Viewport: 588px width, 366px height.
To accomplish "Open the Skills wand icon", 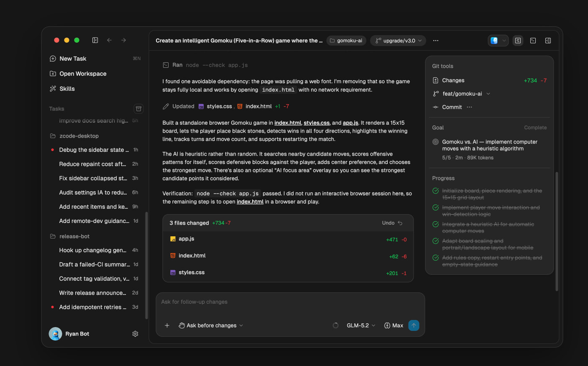I will pos(53,89).
